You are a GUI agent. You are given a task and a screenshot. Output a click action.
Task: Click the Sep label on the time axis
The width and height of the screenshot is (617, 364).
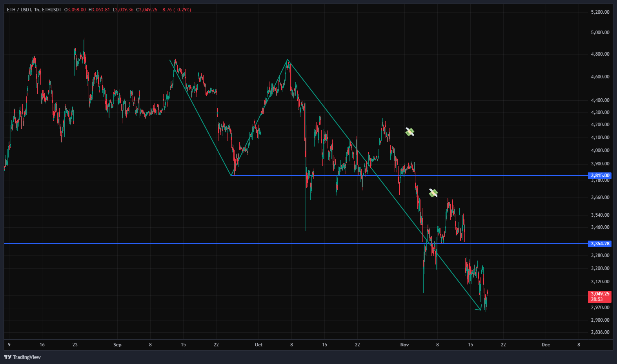117,345
